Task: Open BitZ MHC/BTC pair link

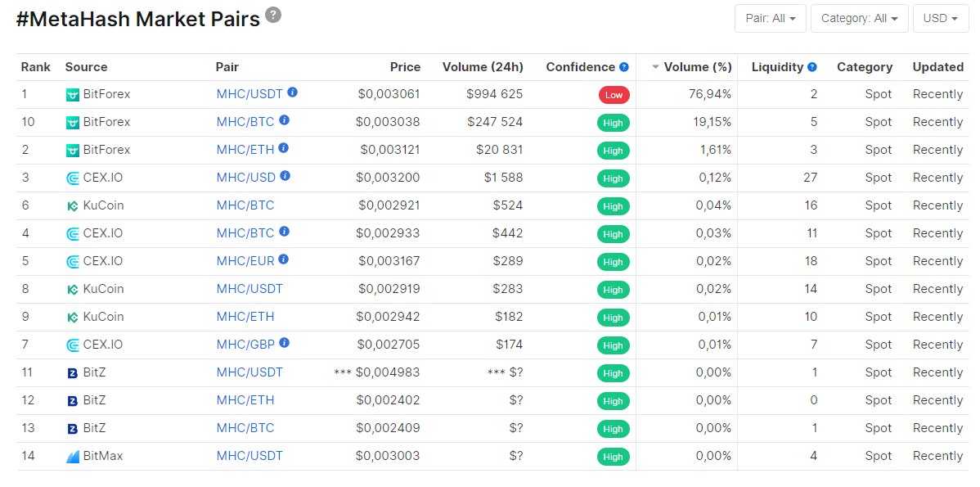Action: [x=245, y=427]
